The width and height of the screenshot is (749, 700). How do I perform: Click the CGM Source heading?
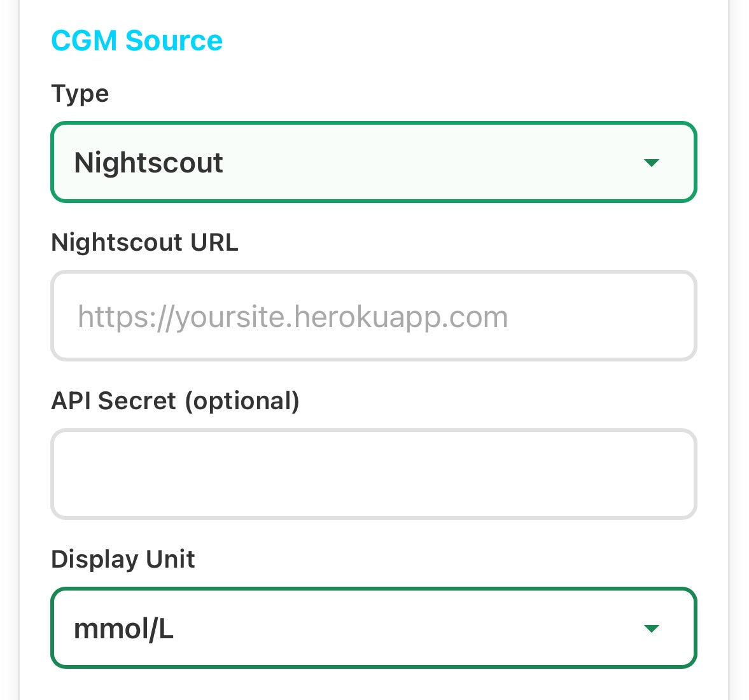(x=137, y=40)
